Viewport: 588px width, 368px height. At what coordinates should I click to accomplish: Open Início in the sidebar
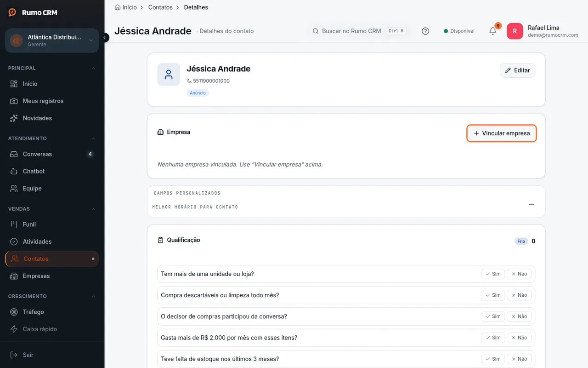point(52,84)
